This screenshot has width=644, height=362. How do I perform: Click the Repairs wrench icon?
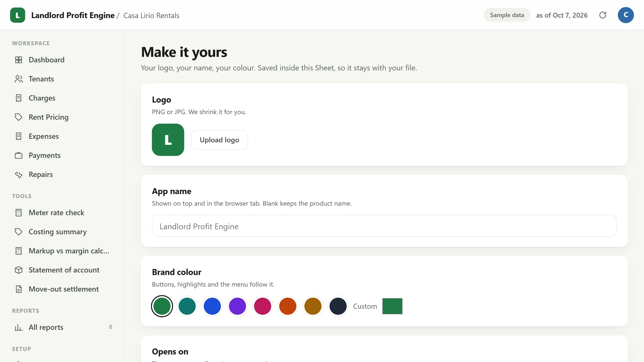[x=19, y=174]
